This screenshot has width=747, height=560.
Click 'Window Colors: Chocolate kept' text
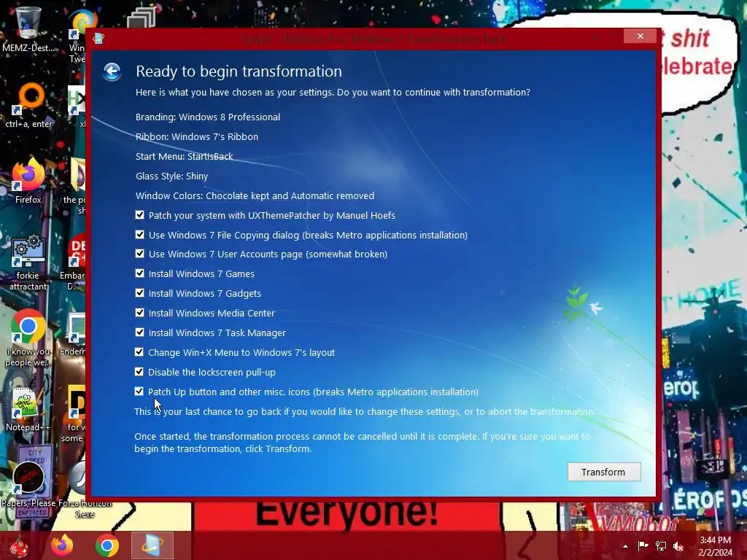255,195
